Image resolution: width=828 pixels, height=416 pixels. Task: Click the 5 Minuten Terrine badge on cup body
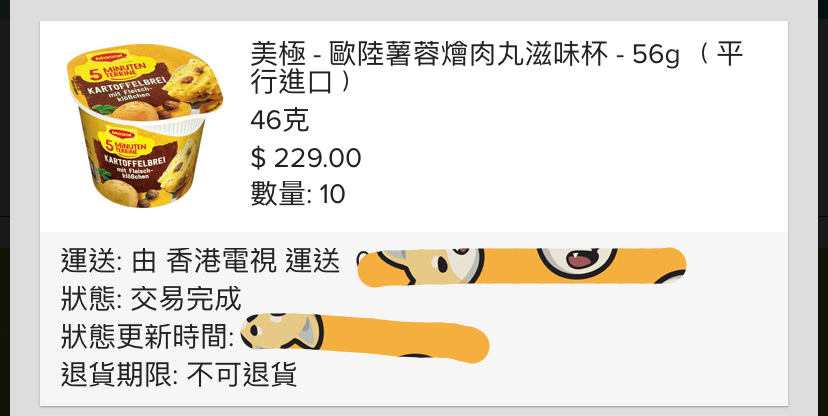127,143
